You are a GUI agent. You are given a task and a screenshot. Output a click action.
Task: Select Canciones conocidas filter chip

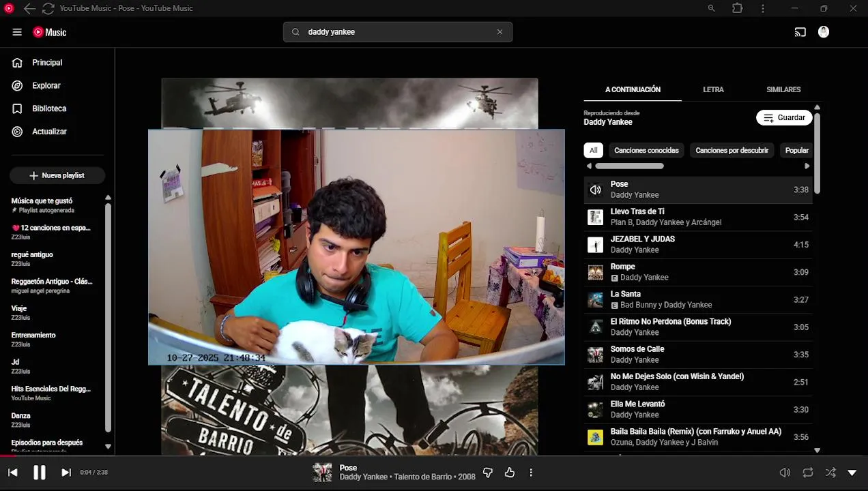[646, 150]
